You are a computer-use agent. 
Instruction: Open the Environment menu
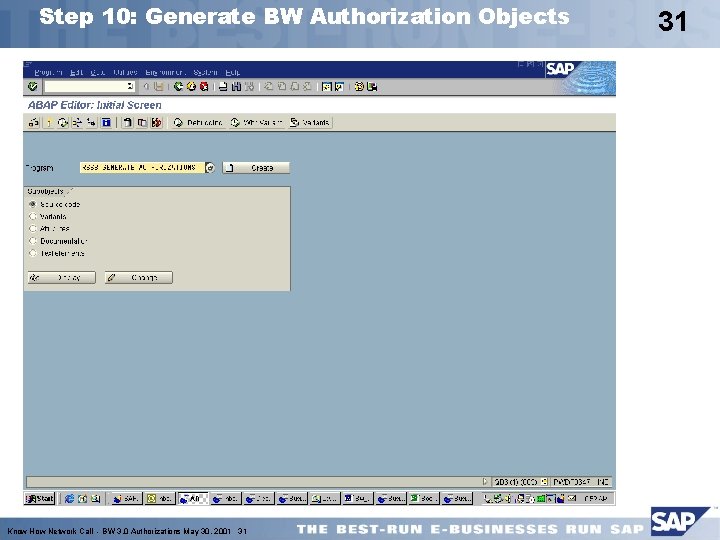pyautogui.click(x=165, y=72)
